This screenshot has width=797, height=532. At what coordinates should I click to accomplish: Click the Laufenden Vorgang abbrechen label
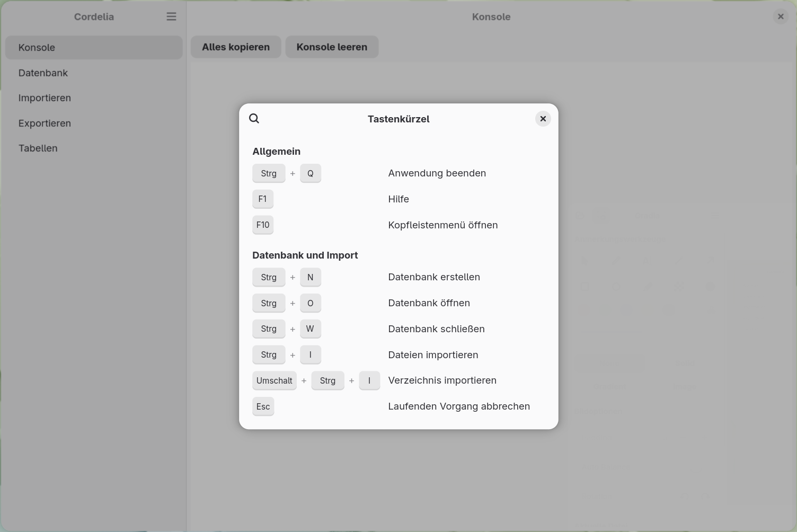click(459, 406)
